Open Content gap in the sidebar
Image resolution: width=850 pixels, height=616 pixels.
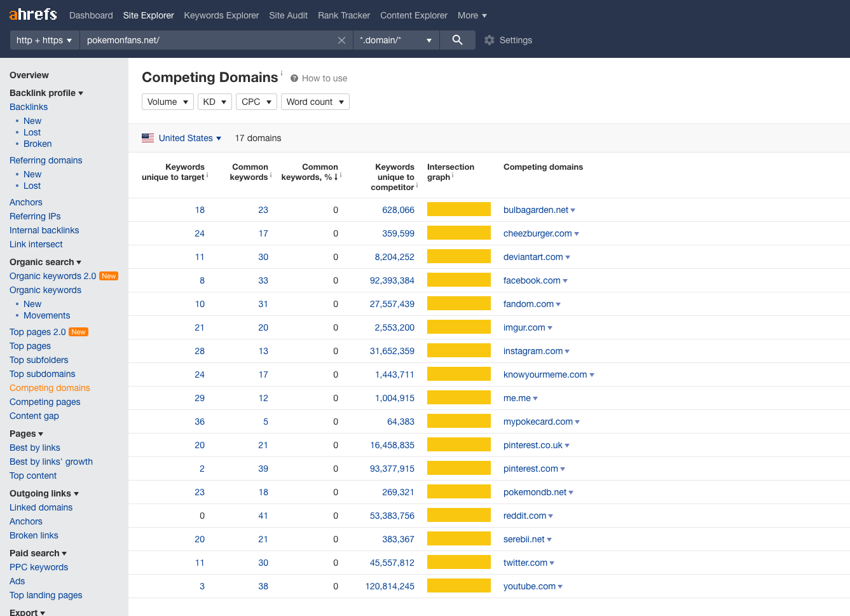pos(34,416)
